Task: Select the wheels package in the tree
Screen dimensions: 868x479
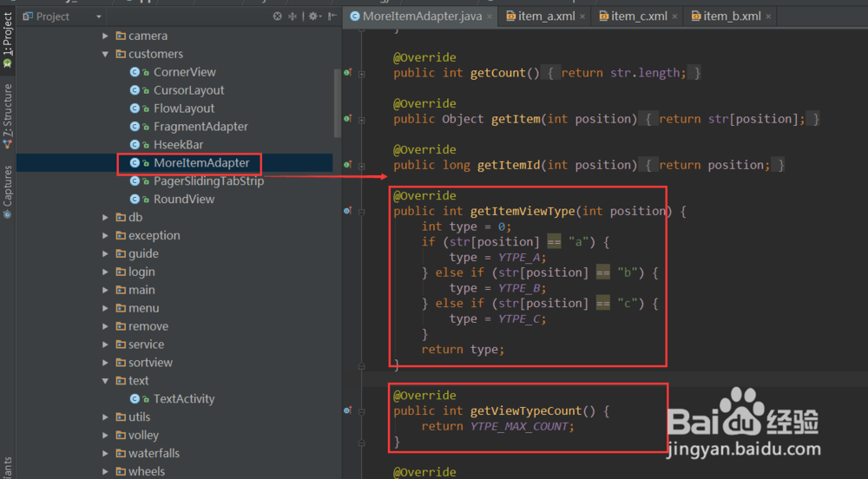Action: point(146,472)
